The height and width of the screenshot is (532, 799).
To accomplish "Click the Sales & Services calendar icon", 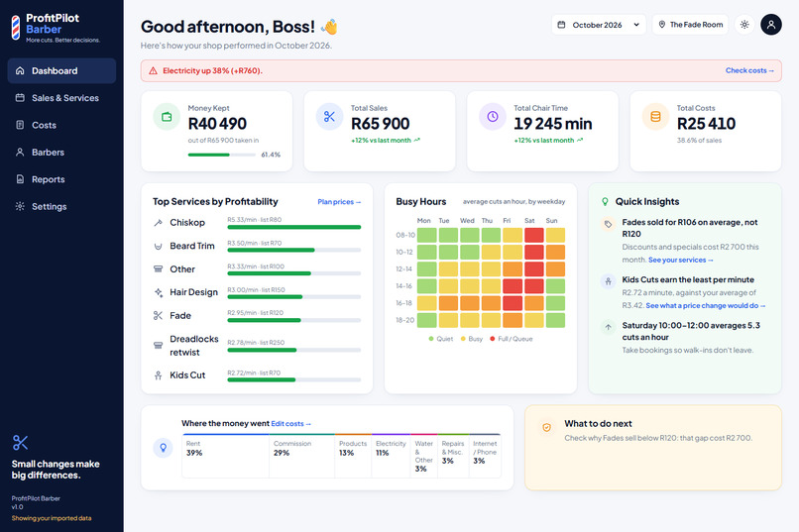I will tap(20, 98).
